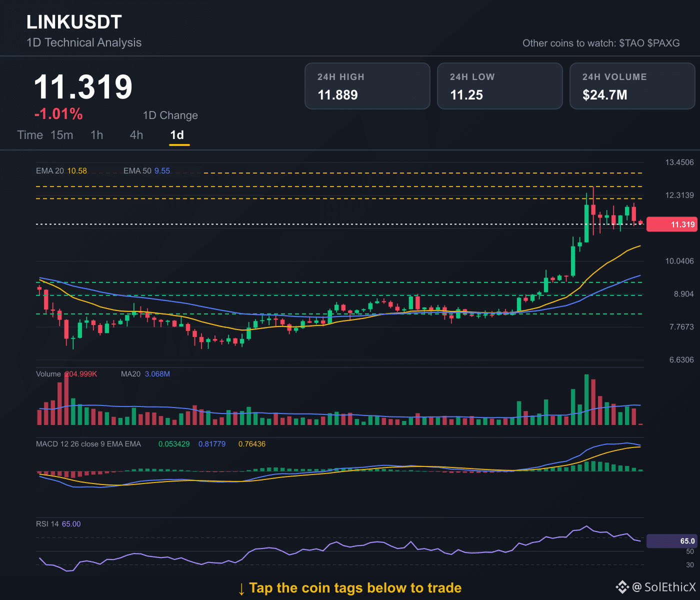The height and width of the screenshot is (600, 700).
Task: Open the 24H HIGH stat card
Action: (367, 86)
